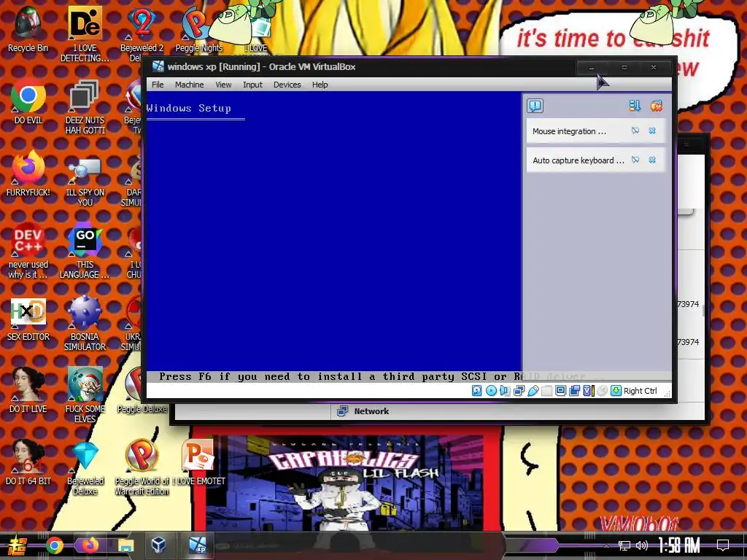747x560 pixels.
Task: Select the BOSNIA SIMULATOR desktop shortcut
Action: point(85,324)
